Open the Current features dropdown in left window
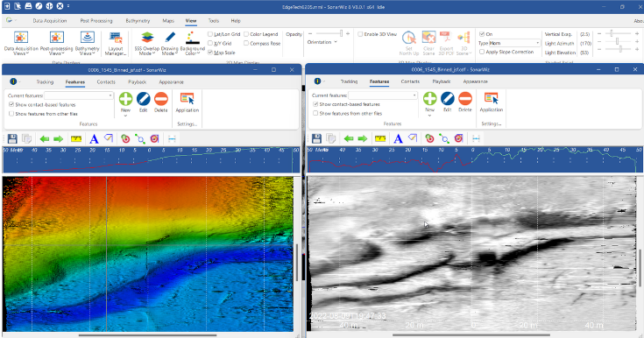This screenshot has width=644, height=338. [x=79, y=95]
